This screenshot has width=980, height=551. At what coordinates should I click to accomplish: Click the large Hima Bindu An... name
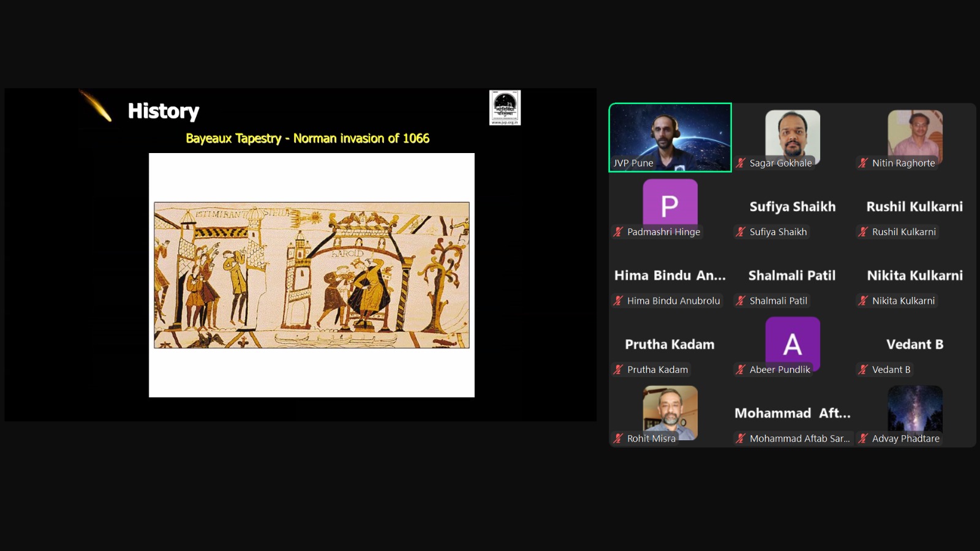(670, 275)
